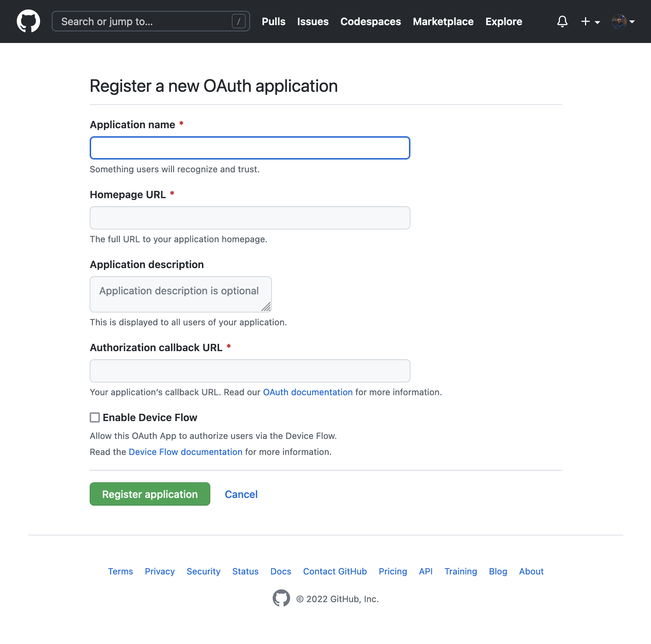The image size is (651, 644).
Task: Go to Pulls
Action: click(x=273, y=21)
